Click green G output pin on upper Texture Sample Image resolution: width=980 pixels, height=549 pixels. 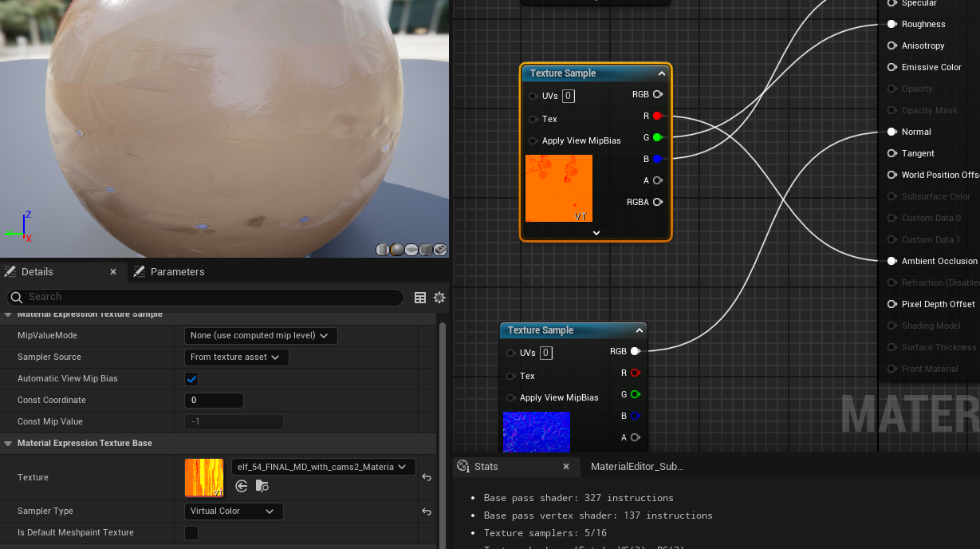click(x=657, y=137)
